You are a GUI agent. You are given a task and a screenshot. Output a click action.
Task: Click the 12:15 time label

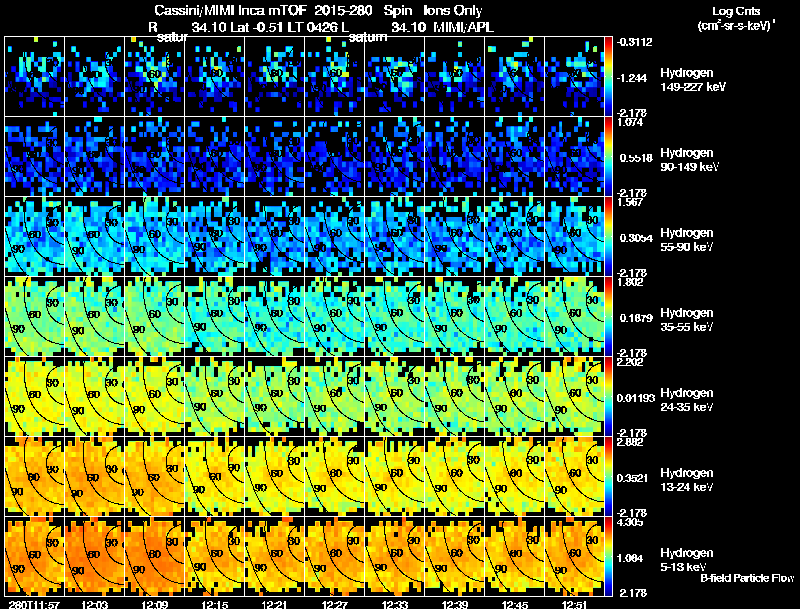(214, 604)
